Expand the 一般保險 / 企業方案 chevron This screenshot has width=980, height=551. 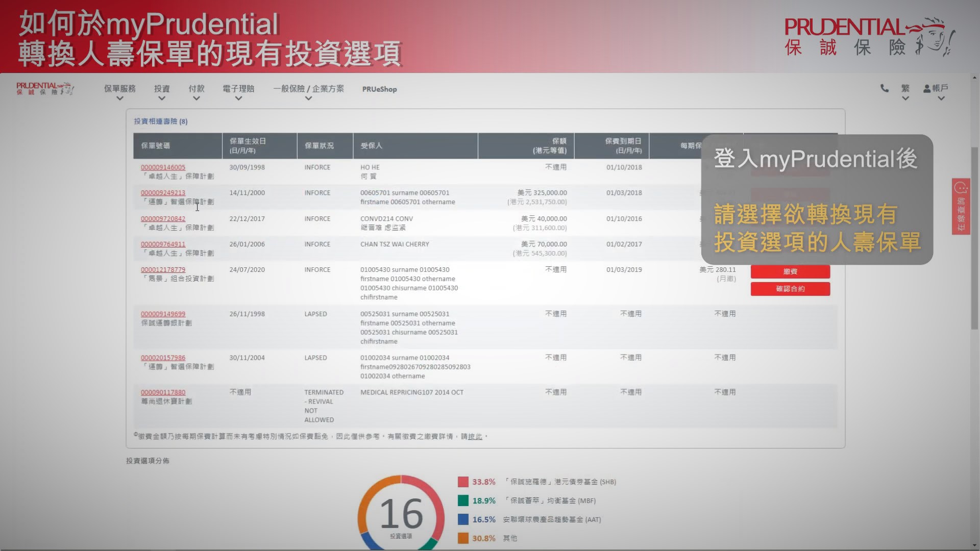click(x=308, y=98)
